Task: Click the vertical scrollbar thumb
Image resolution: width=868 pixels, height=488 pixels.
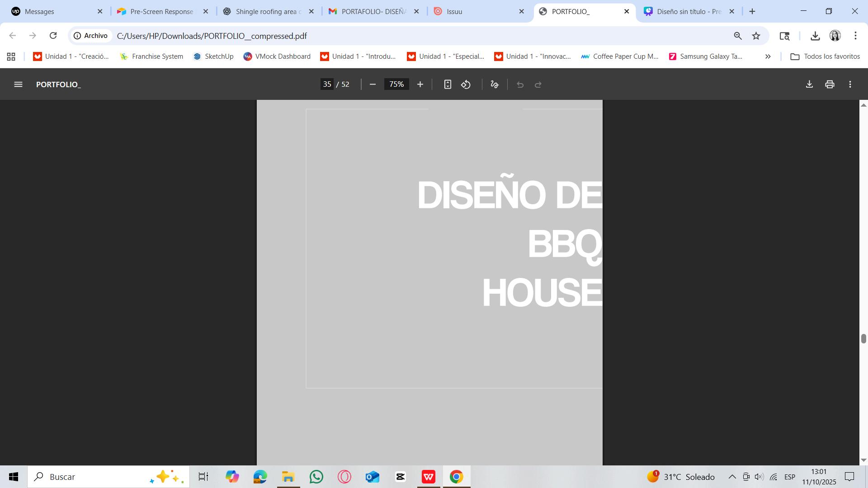Action: coord(863,338)
